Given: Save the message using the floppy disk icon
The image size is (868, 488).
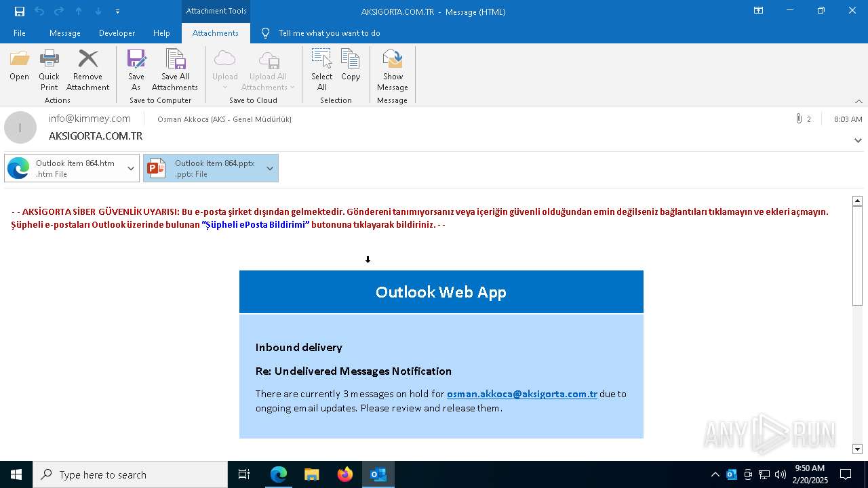Looking at the screenshot, I should pyautogui.click(x=20, y=12).
